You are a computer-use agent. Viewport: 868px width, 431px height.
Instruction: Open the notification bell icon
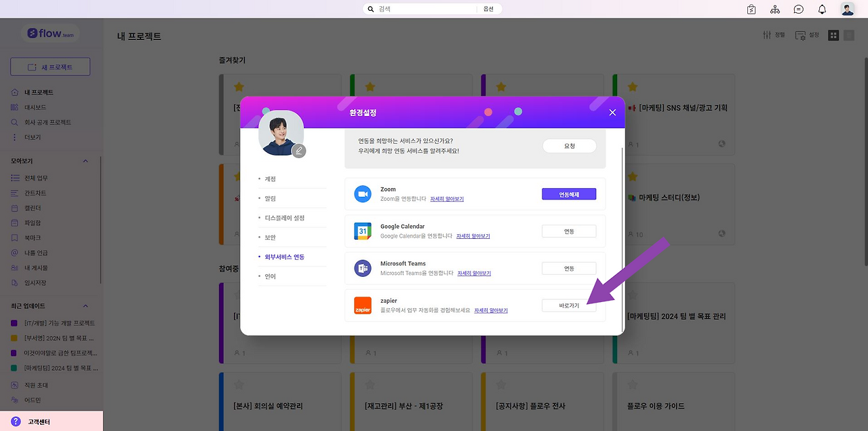(x=821, y=9)
